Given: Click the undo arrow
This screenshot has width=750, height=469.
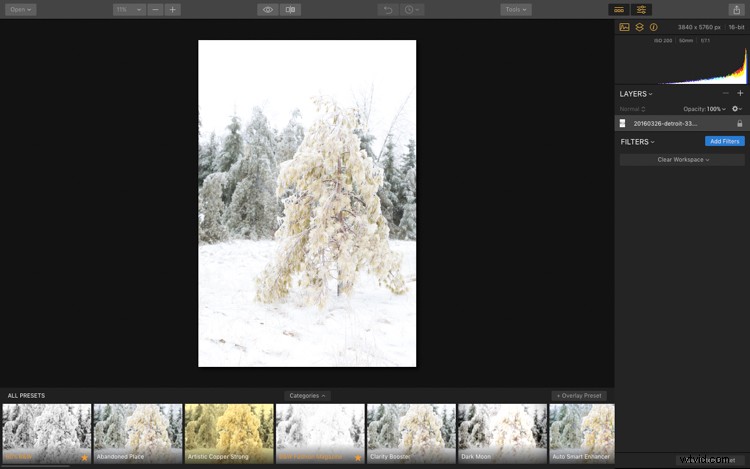Looking at the screenshot, I should tap(388, 10).
